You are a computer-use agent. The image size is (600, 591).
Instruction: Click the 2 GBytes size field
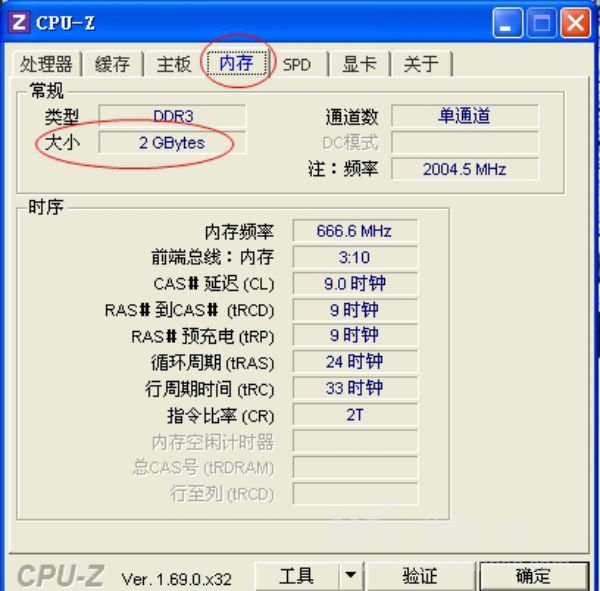coord(173,142)
